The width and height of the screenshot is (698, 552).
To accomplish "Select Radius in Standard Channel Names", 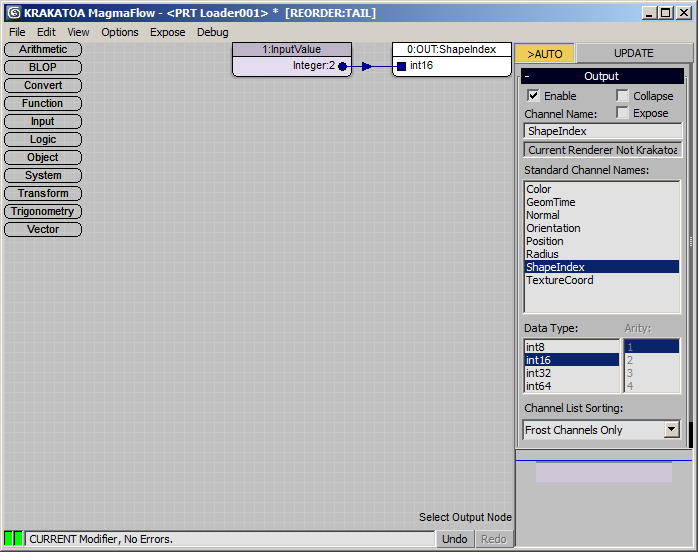I will [602, 254].
